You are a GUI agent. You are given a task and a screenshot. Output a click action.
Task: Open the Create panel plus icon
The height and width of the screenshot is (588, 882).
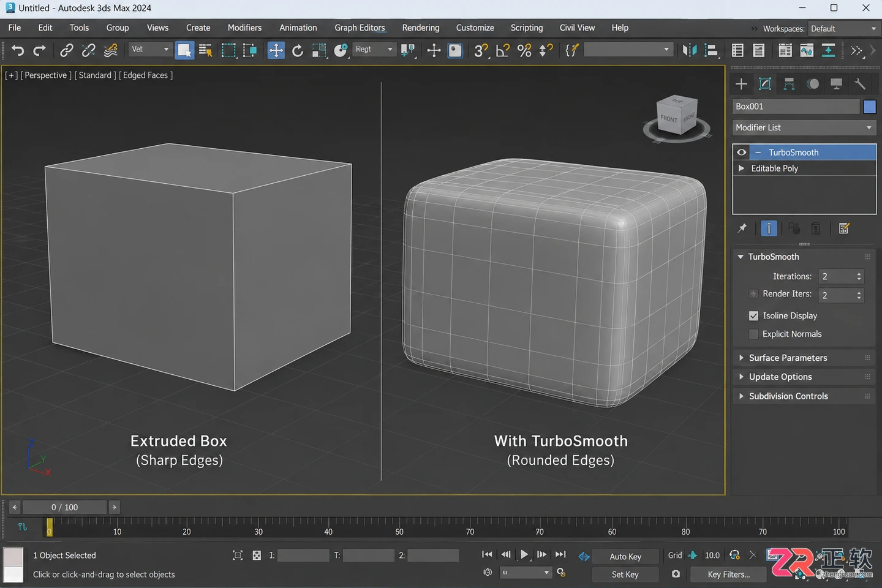point(741,84)
